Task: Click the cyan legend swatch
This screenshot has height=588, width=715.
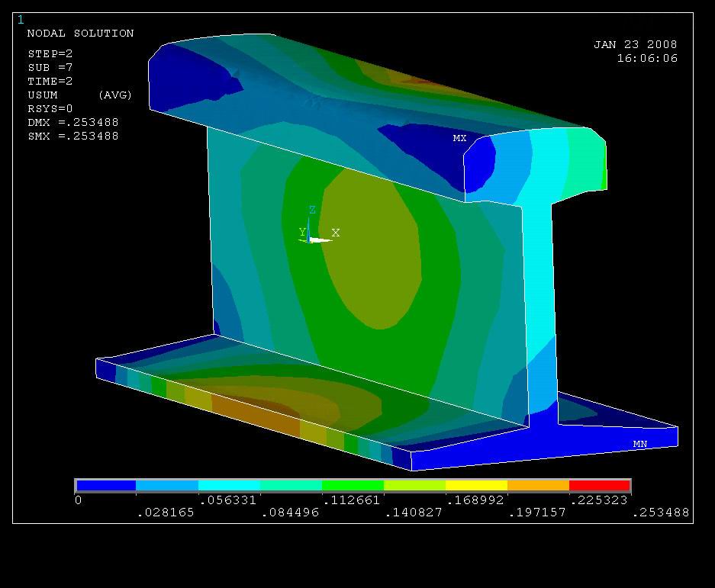Action: 230,486
